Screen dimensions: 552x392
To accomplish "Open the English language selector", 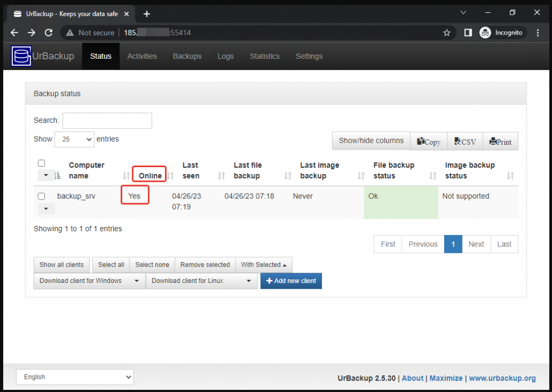I will [75, 377].
